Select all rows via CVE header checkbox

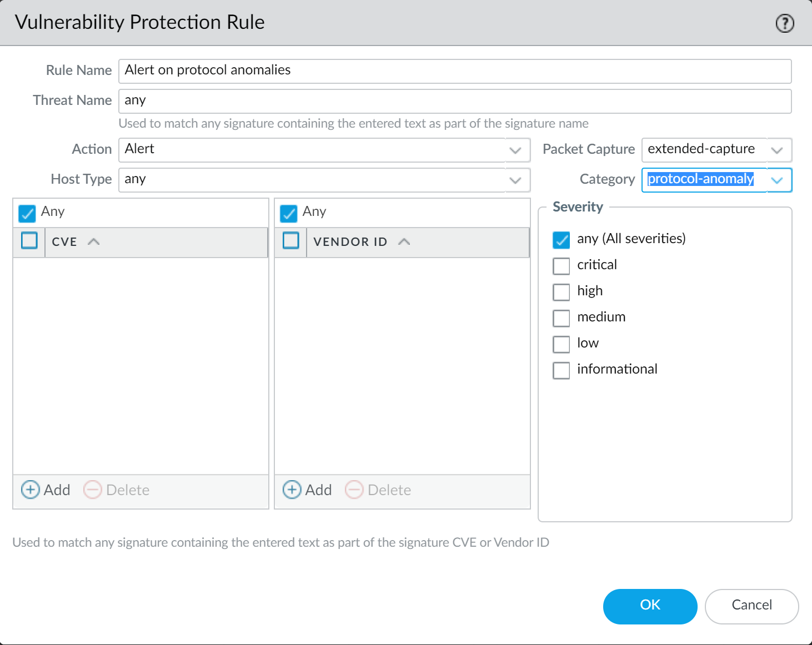coord(29,240)
